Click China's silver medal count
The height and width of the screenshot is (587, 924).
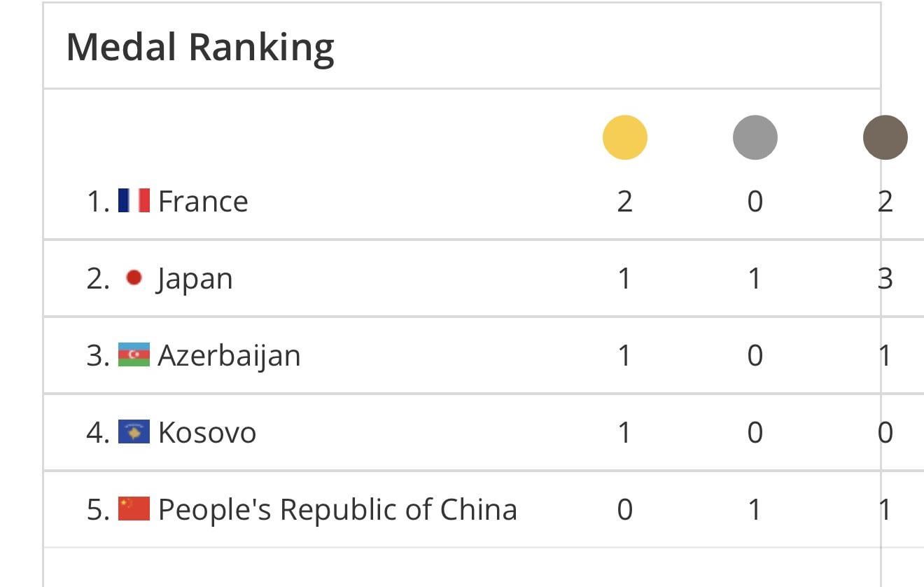[x=755, y=510]
